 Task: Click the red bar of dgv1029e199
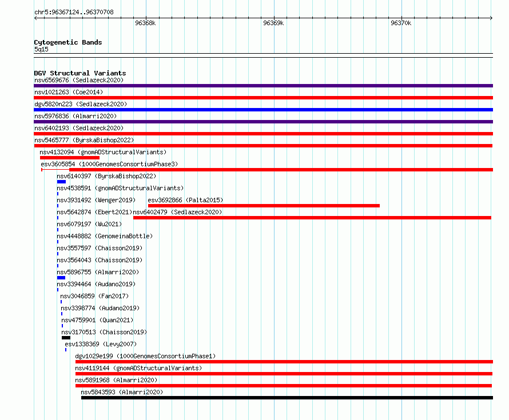click(x=284, y=362)
